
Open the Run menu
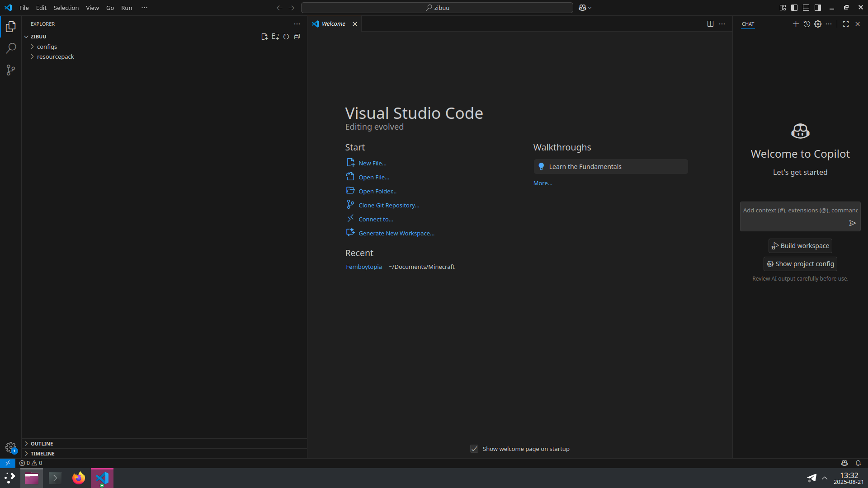(127, 8)
